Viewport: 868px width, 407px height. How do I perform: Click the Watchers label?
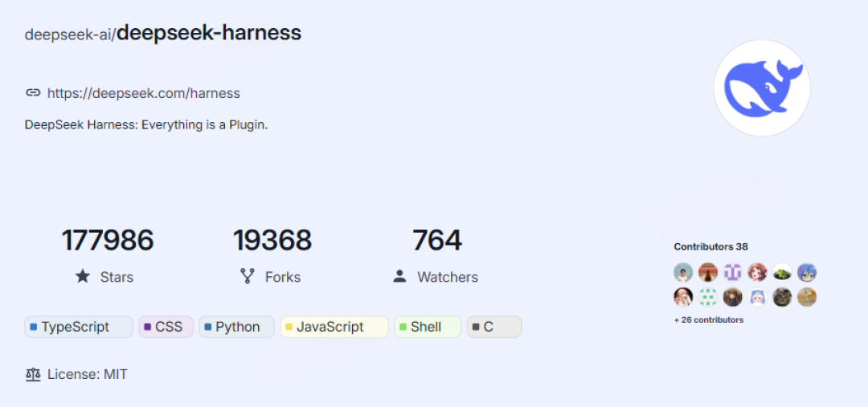coord(448,277)
